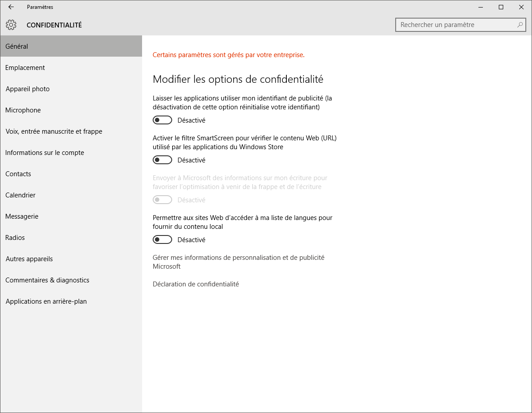Switch to Calendrier settings
Viewport: 532px width, 413px height.
tap(20, 195)
